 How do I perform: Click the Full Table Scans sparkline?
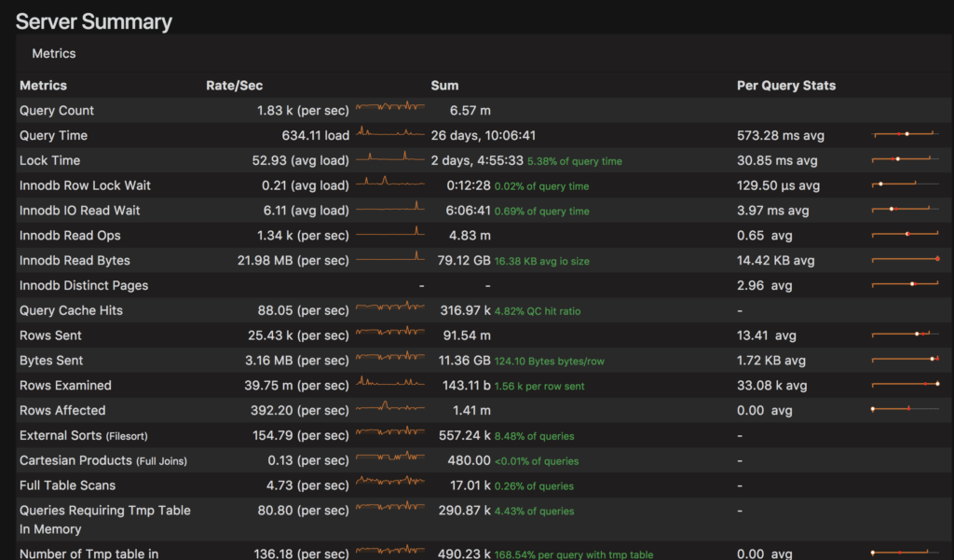(x=390, y=484)
